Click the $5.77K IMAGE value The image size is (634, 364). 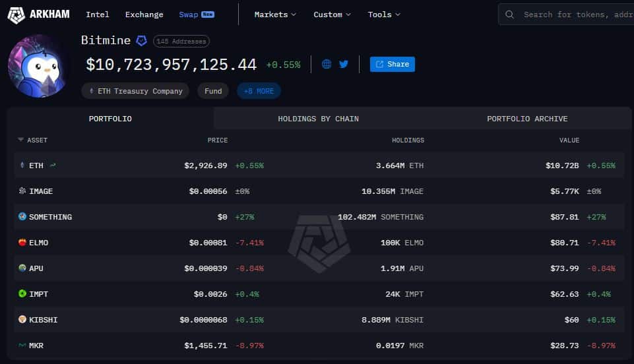(x=565, y=191)
